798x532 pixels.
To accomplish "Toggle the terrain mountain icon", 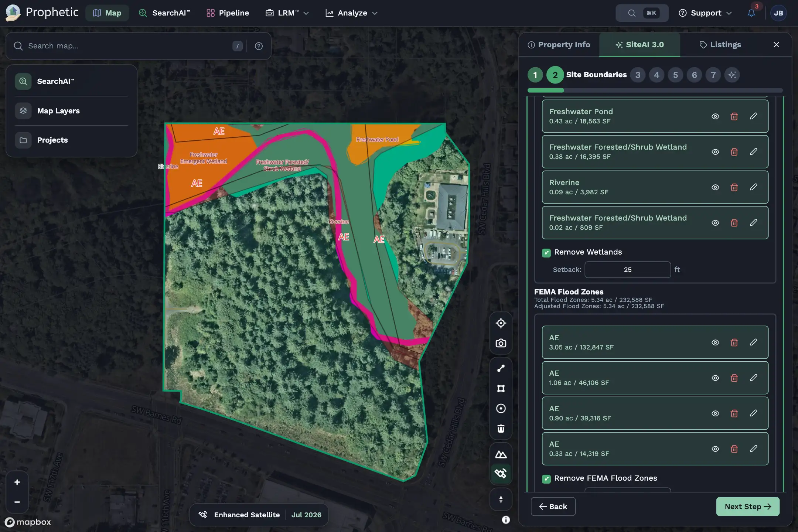I will 501,454.
